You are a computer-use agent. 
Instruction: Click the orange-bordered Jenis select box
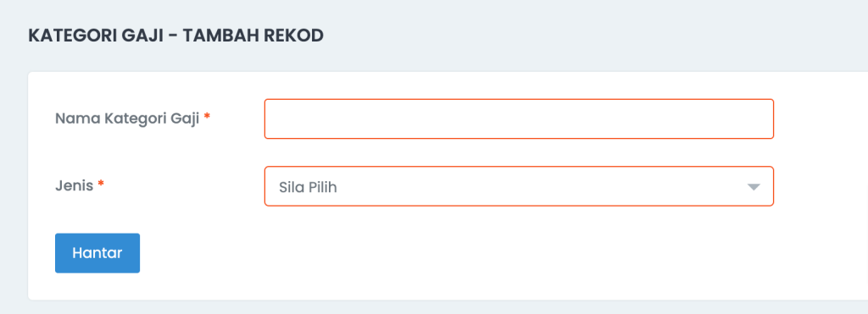[519, 186]
